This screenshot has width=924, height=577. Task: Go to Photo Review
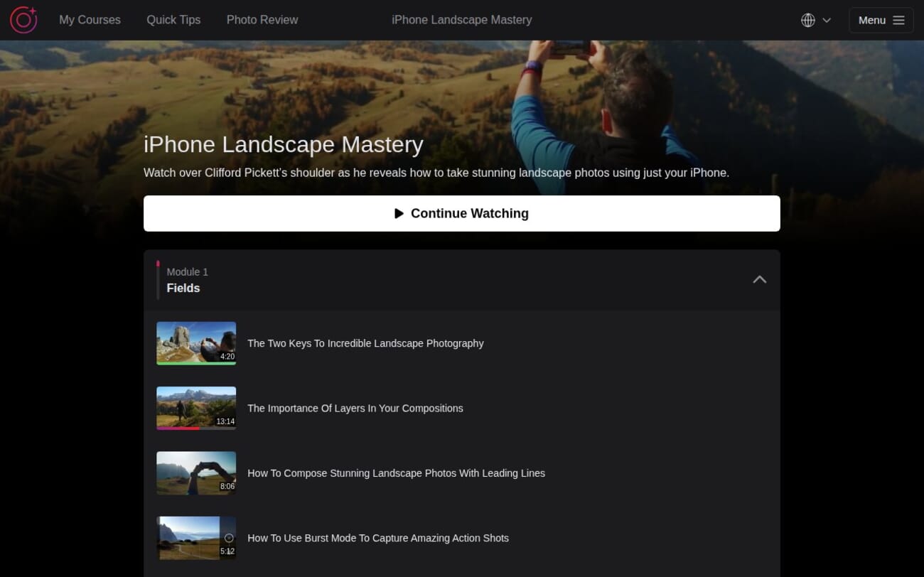tap(262, 20)
